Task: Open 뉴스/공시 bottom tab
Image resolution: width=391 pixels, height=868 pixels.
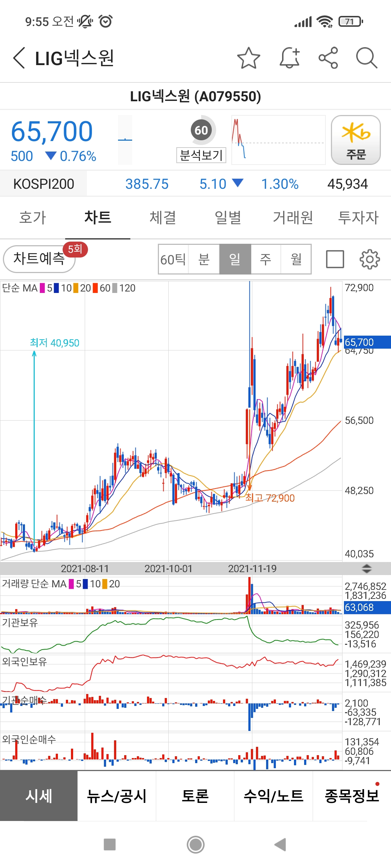Action: coord(117,796)
